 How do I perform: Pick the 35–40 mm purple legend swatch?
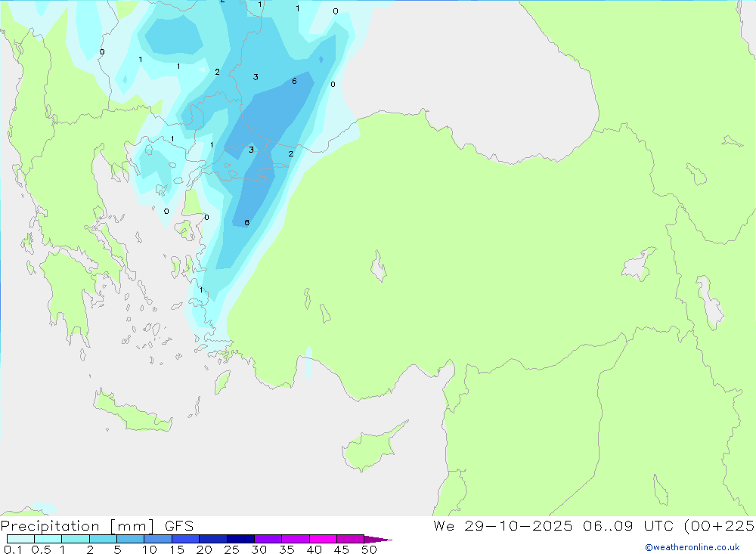tap(296, 539)
